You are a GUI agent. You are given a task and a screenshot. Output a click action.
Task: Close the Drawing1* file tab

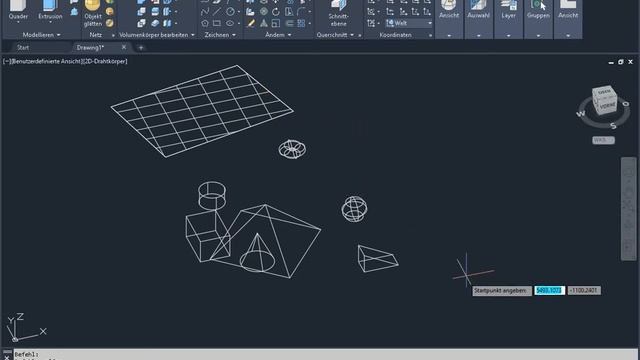coord(124,47)
